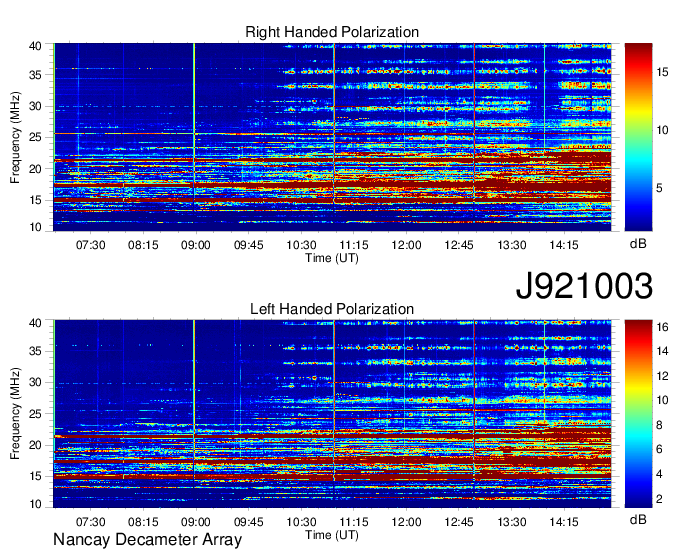Viewport: 680px width, 552px height.
Task: Click the dB label under the right-handed color bar
Action: [638, 244]
